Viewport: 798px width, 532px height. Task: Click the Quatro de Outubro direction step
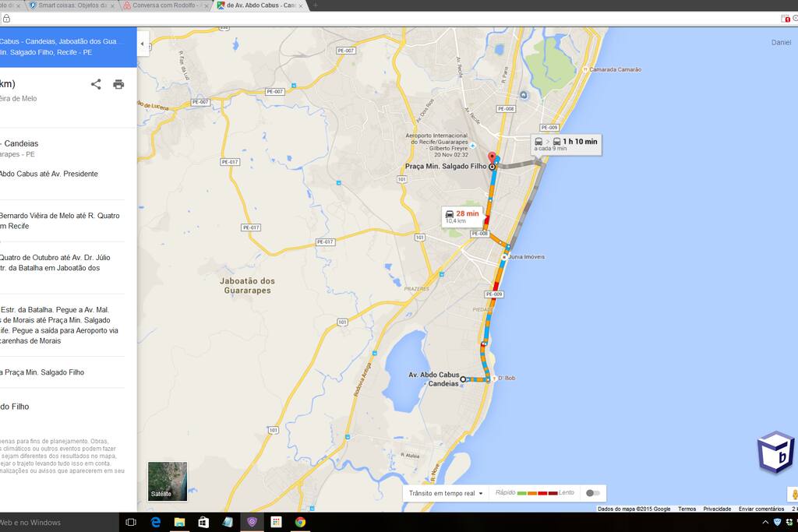(x=55, y=262)
